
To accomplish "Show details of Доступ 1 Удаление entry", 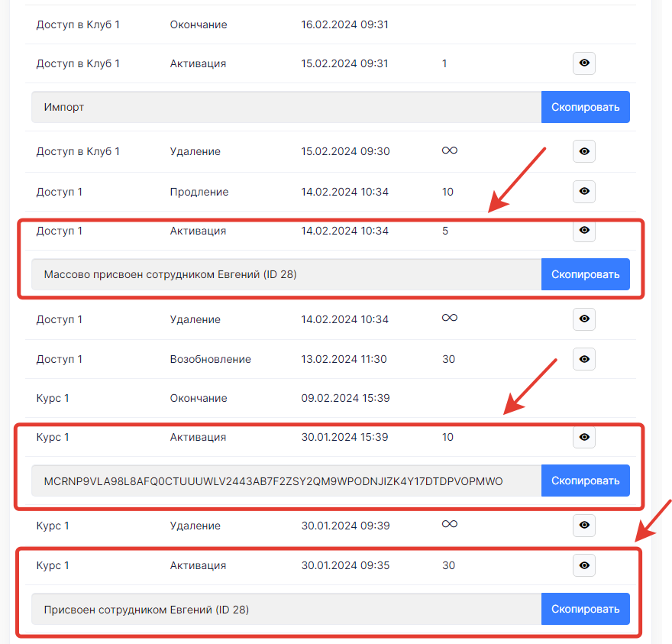I will click(x=584, y=319).
